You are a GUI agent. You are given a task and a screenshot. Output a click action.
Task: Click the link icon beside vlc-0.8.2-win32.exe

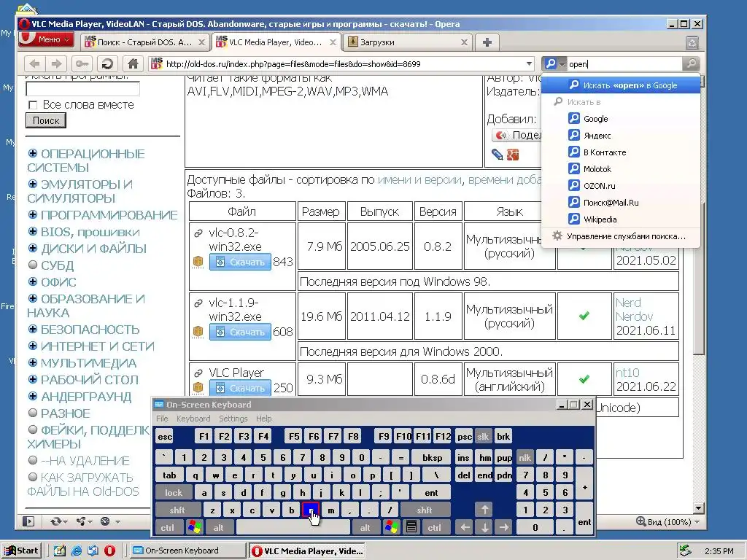click(198, 233)
